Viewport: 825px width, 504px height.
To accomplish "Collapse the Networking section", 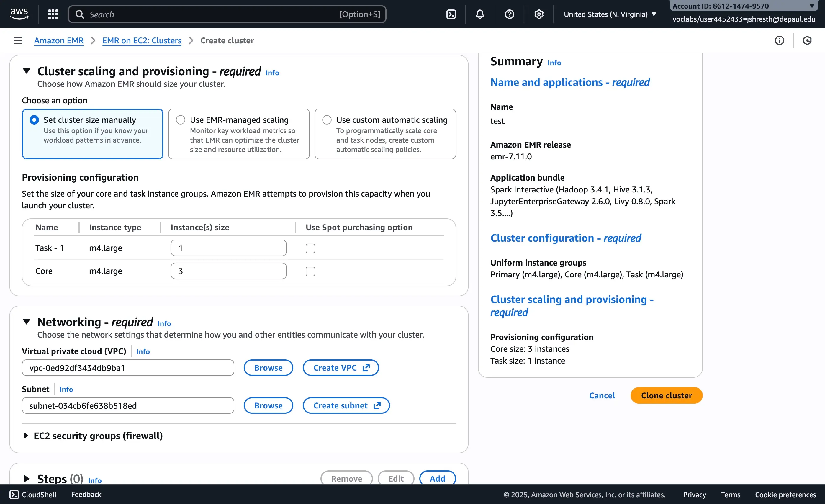I will (x=27, y=322).
